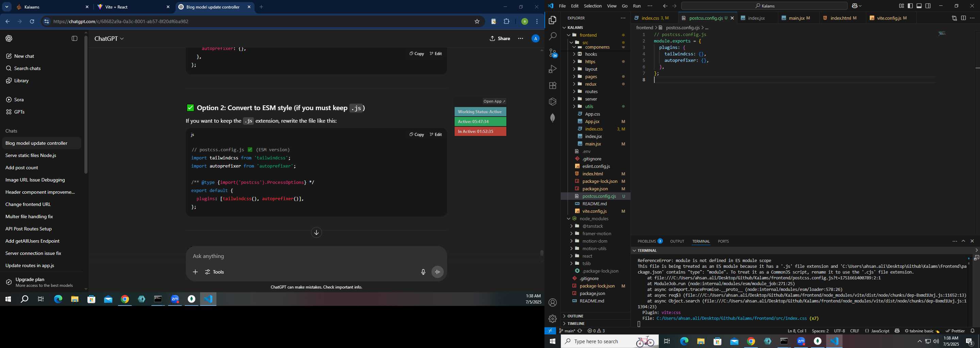Click the Kalams command center search box
Image resolution: width=980 pixels, height=348 pixels.
point(764,6)
